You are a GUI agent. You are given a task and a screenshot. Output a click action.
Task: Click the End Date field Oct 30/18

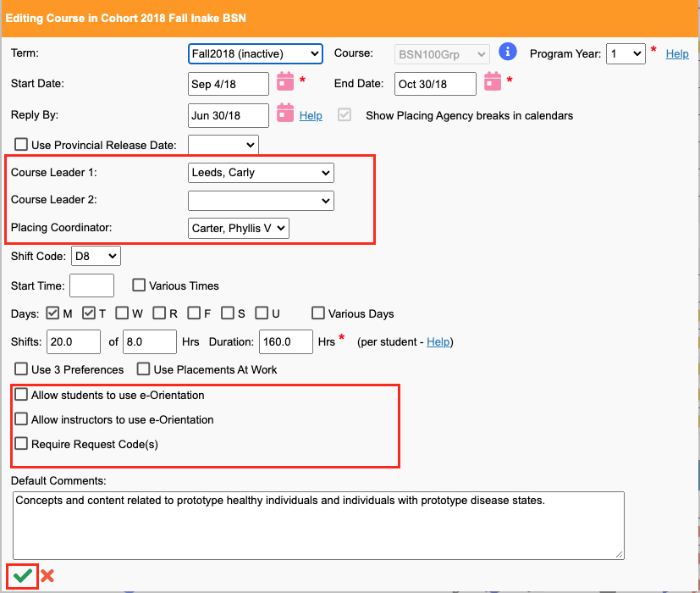(x=435, y=84)
